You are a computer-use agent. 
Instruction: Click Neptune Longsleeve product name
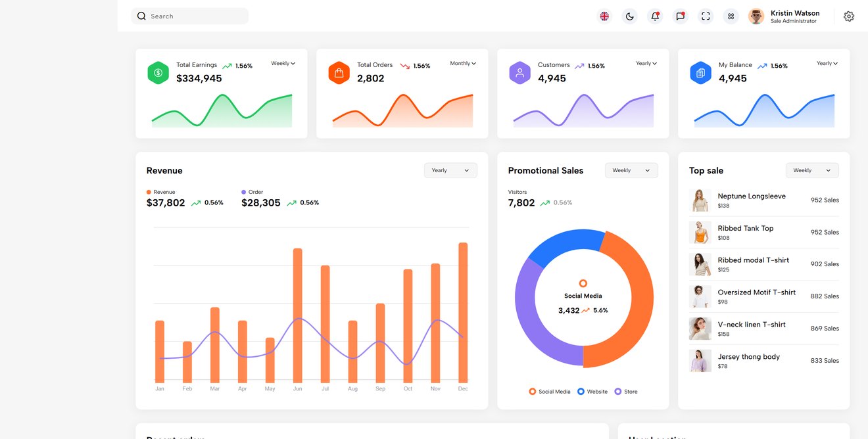pyautogui.click(x=752, y=196)
